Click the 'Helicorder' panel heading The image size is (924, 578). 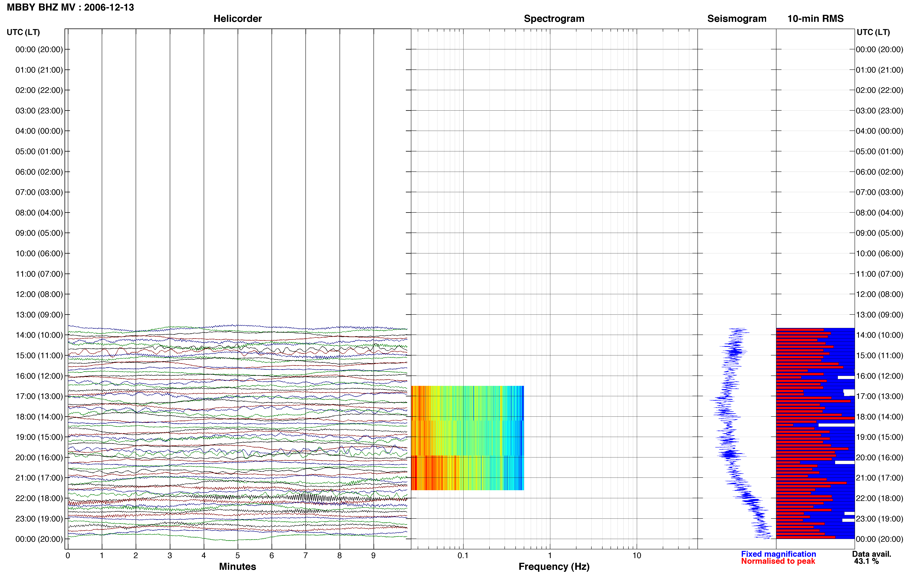pos(237,19)
